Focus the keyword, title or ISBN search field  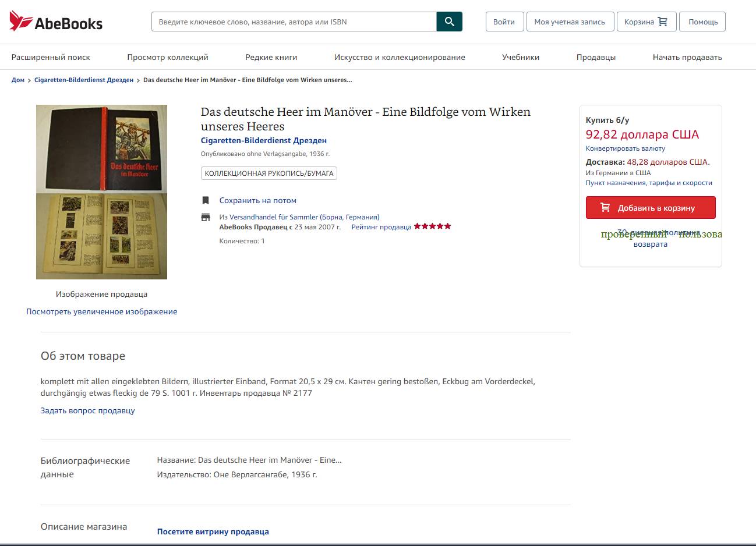tap(294, 22)
